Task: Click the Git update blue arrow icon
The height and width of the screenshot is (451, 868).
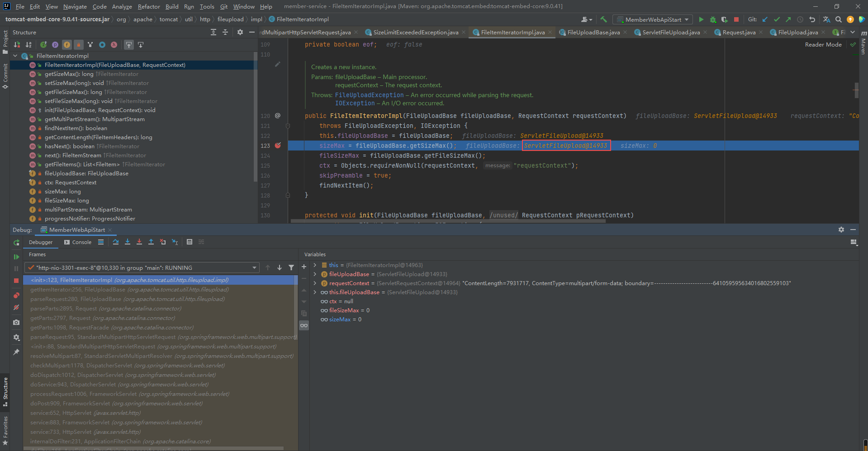Action: click(x=765, y=20)
